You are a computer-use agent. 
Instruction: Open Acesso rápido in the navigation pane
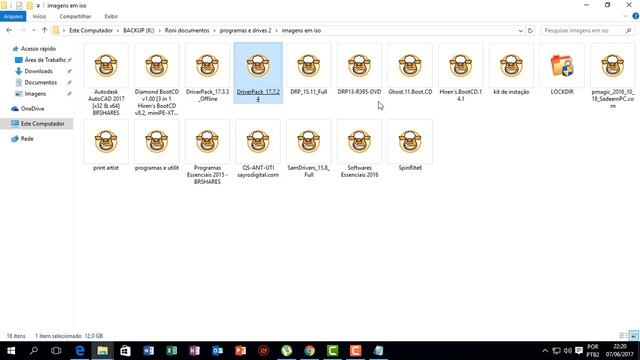(x=38, y=49)
